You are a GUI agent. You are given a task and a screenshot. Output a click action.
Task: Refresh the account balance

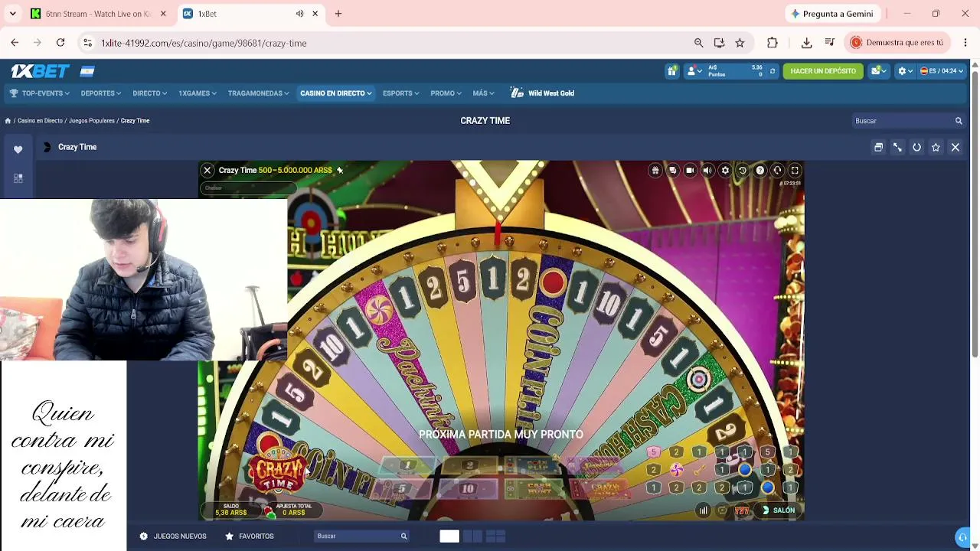point(772,71)
